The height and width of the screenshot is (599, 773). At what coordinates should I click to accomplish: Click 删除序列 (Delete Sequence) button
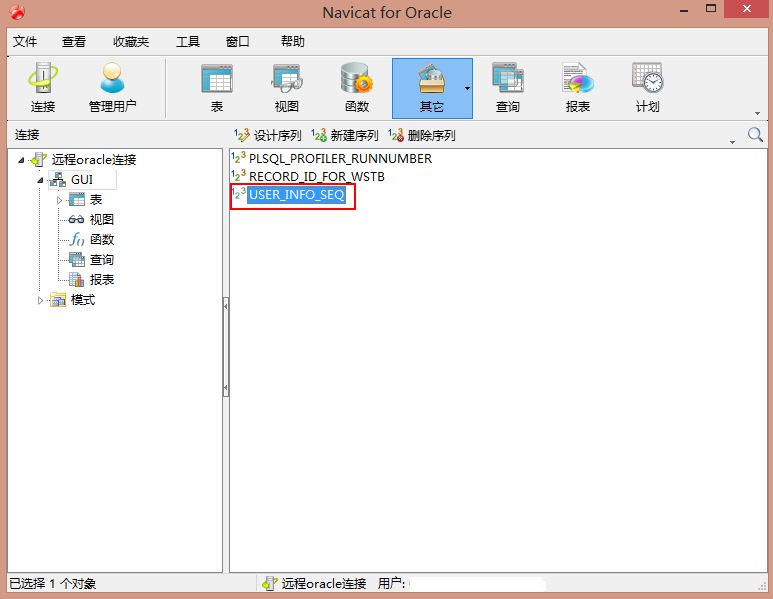(422, 135)
